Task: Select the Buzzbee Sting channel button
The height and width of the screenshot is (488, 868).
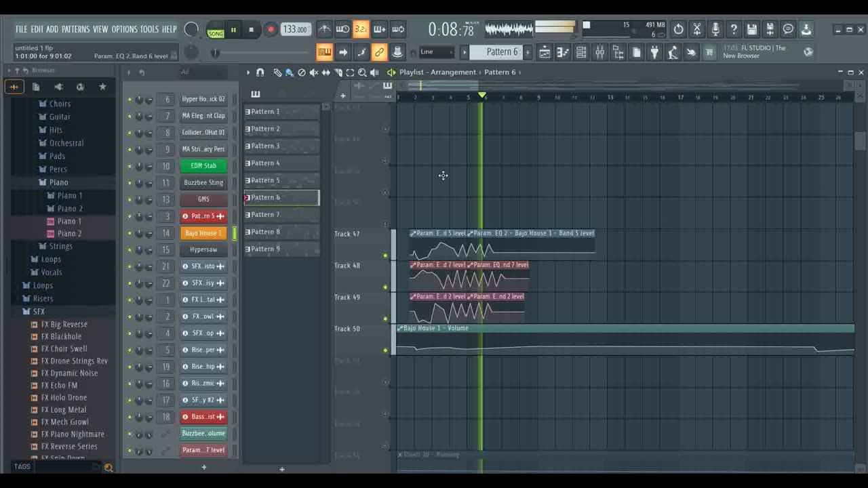Action: coord(203,182)
